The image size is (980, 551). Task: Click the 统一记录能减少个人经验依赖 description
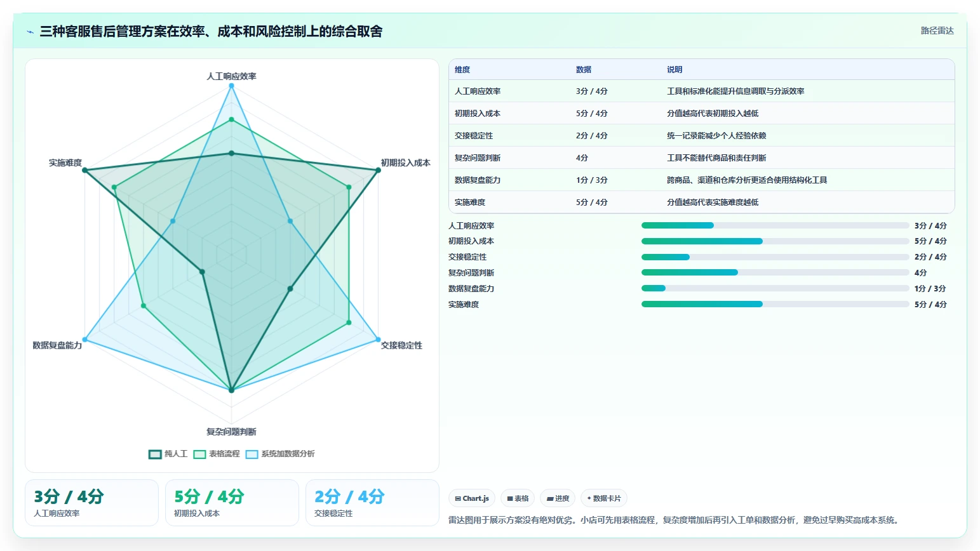click(716, 136)
